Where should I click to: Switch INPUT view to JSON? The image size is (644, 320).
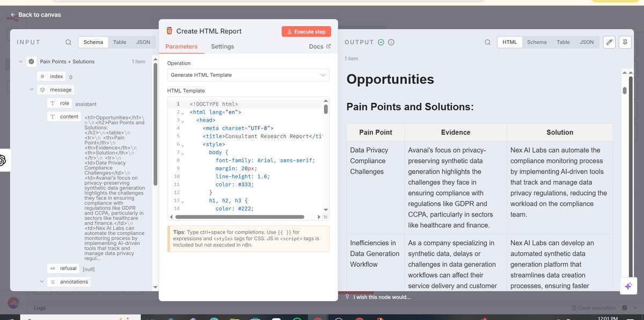pos(143,42)
